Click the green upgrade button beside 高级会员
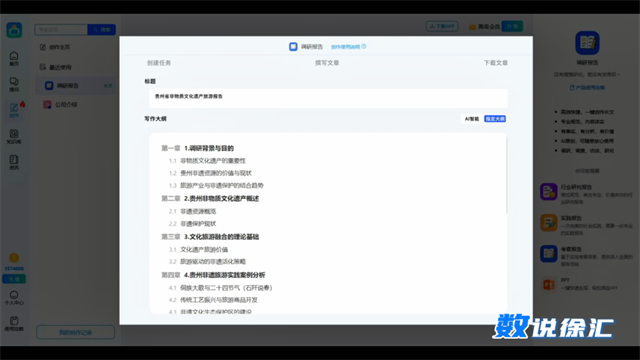 click(x=512, y=26)
